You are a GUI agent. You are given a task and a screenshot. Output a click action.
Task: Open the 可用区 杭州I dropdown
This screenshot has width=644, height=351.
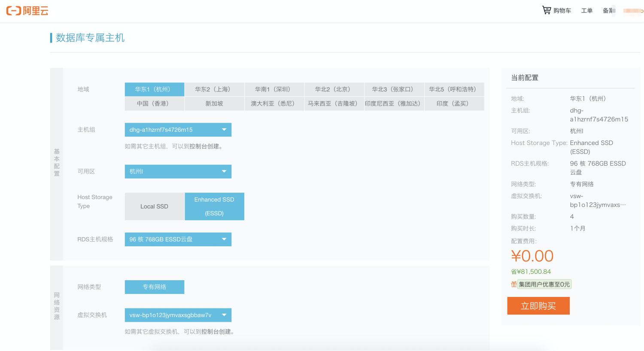pyautogui.click(x=178, y=171)
